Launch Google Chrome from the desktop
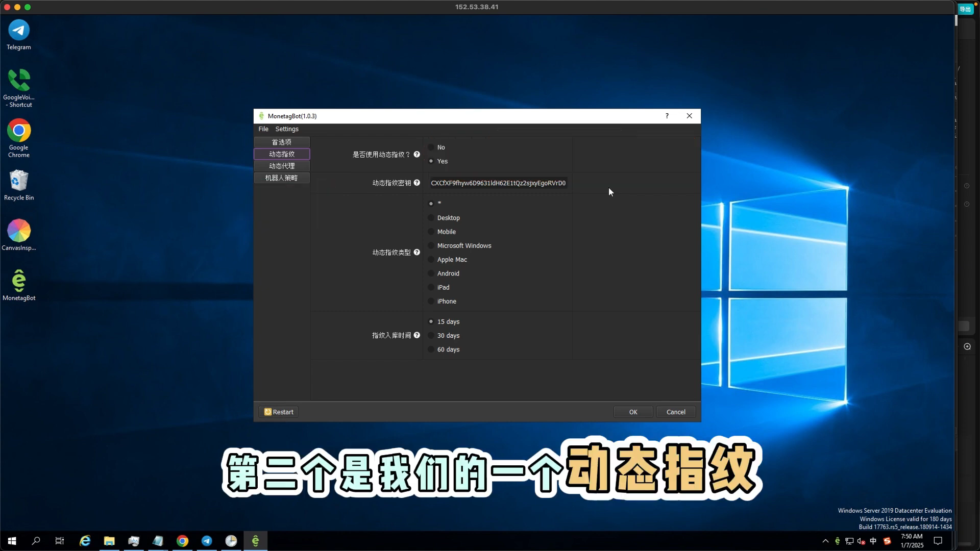 pyautogui.click(x=19, y=138)
